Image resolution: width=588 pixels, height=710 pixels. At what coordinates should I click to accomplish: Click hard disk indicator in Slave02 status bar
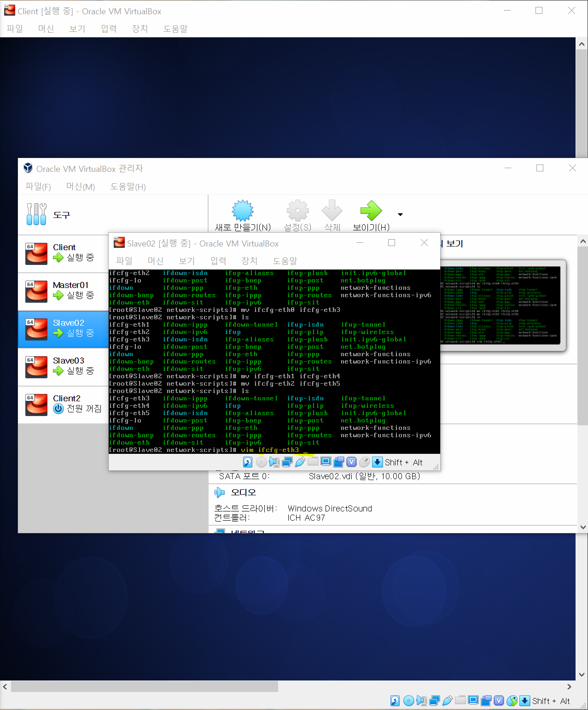point(248,462)
